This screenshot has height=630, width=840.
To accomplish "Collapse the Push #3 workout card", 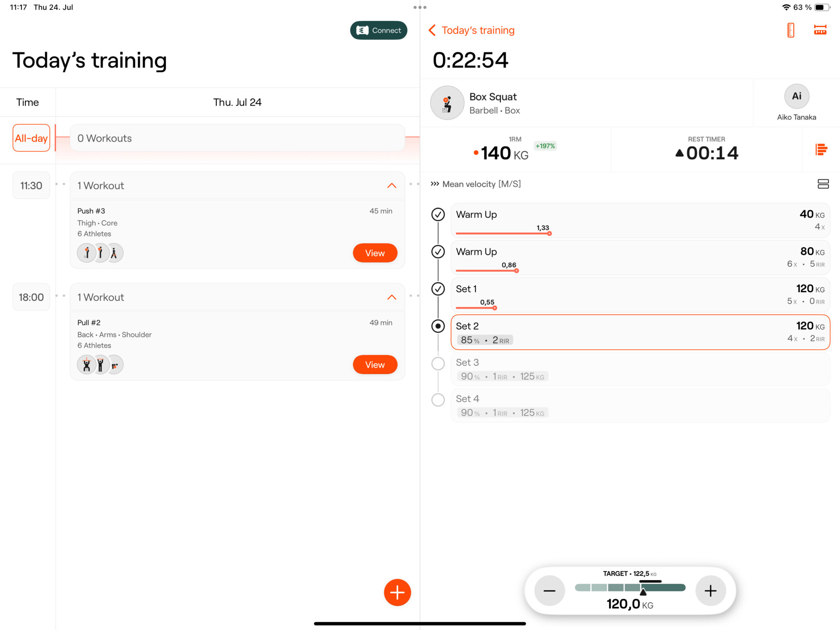I will (x=392, y=186).
